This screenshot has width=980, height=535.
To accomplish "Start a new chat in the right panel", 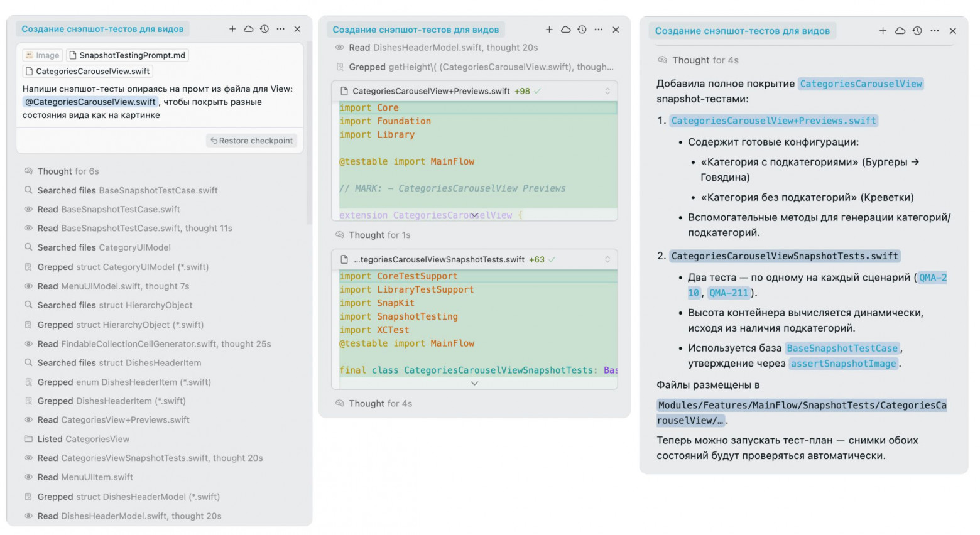I will [x=883, y=31].
